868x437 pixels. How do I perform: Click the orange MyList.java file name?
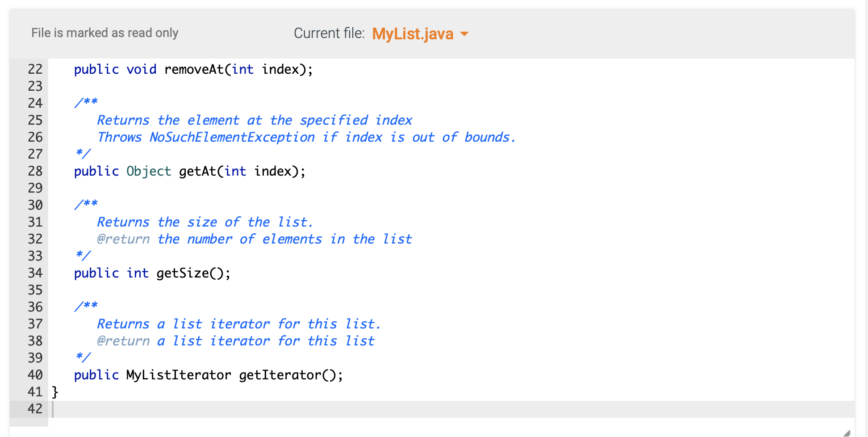click(412, 34)
